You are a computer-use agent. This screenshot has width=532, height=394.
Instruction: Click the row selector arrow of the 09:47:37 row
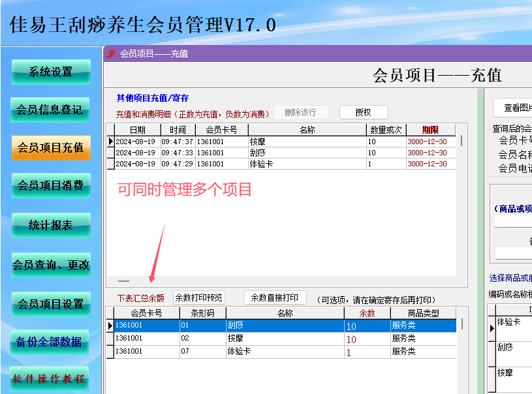click(110, 142)
